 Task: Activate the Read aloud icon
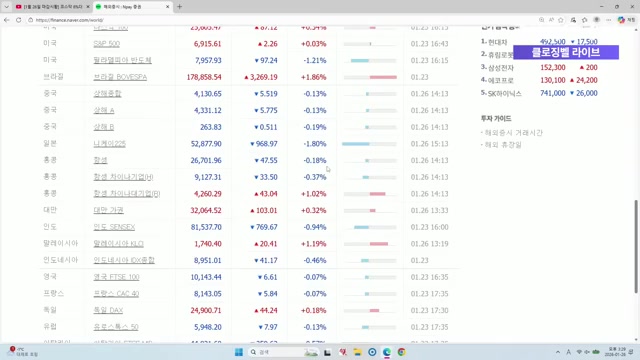(x=551, y=20)
